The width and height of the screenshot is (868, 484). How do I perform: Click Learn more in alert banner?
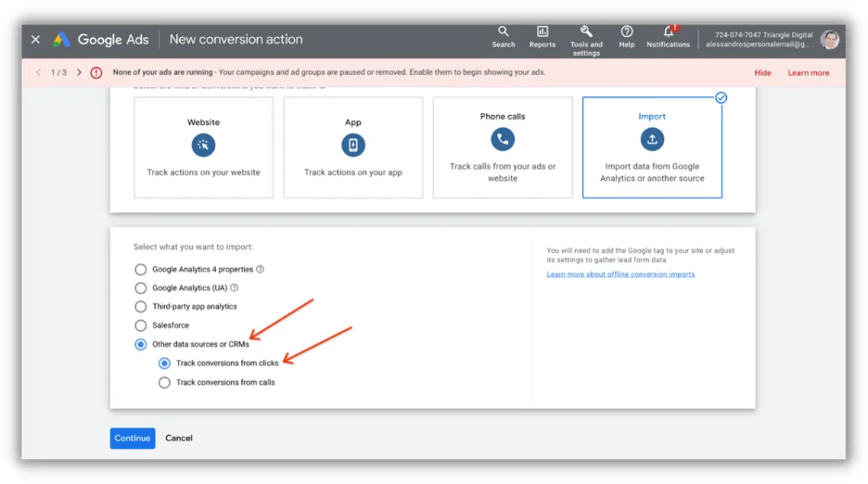click(809, 72)
